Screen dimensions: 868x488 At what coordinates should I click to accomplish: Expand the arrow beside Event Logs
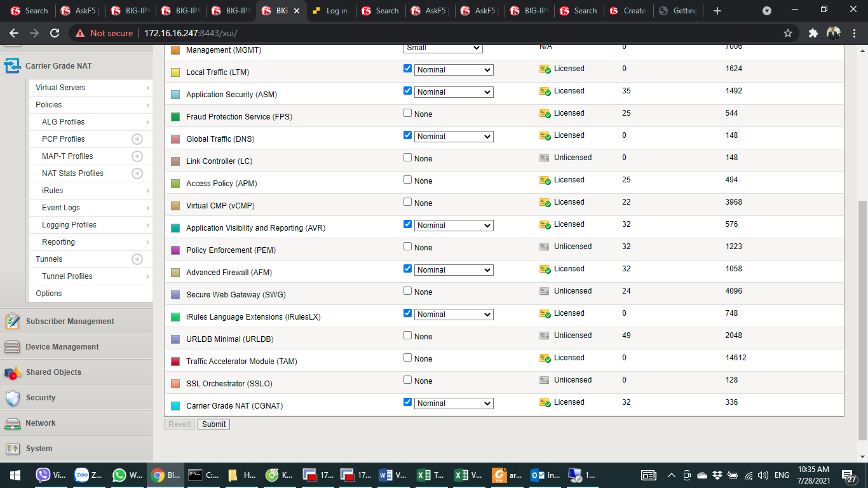148,208
